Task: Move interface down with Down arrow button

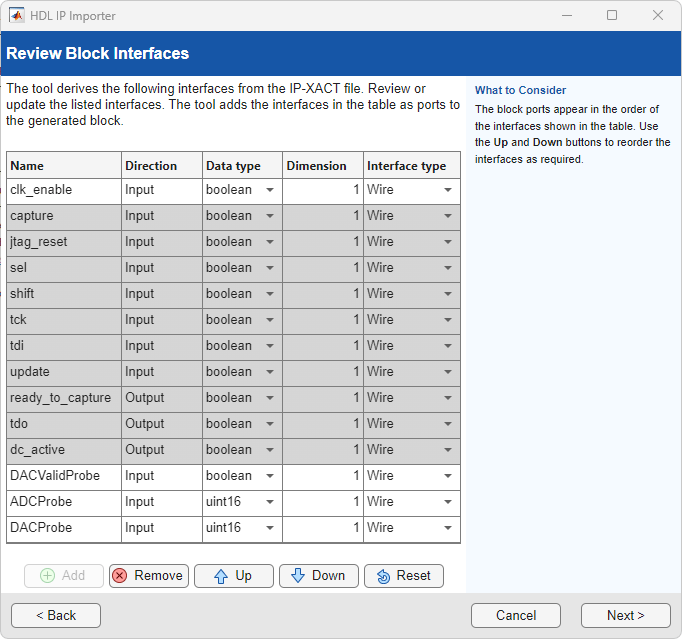Action: tap(318, 576)
